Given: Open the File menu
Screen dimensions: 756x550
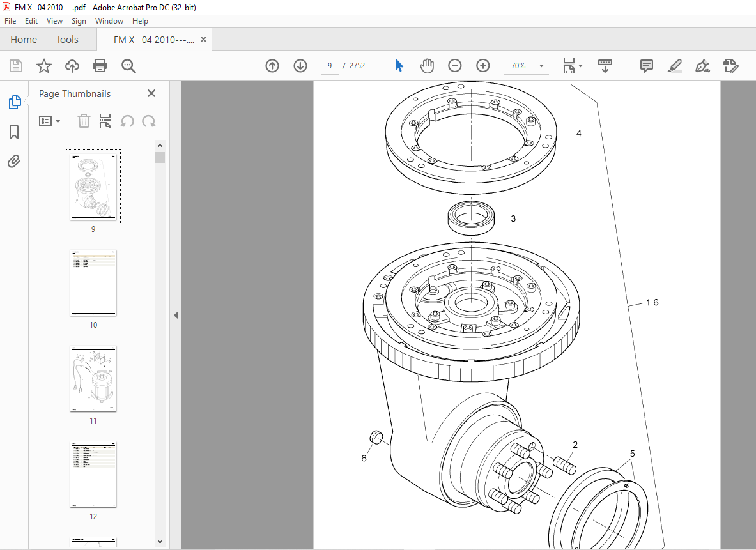Looking at the screenshot, I should [x=10, y=20].
